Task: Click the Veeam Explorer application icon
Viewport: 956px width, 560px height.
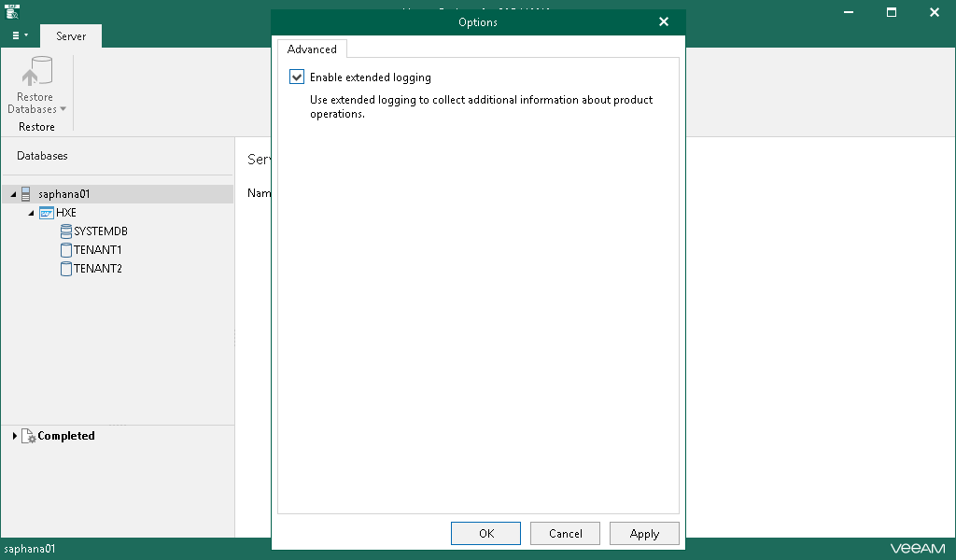Action: [13, 12]
